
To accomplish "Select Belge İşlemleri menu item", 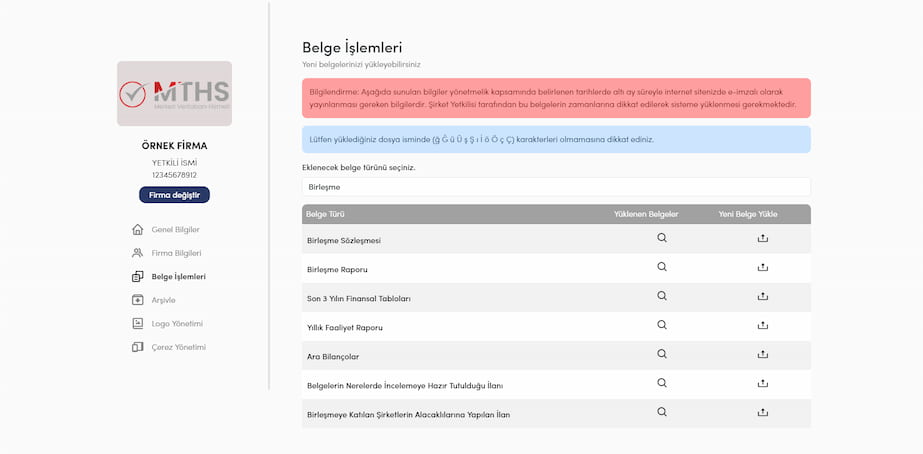I will [178, 276].
